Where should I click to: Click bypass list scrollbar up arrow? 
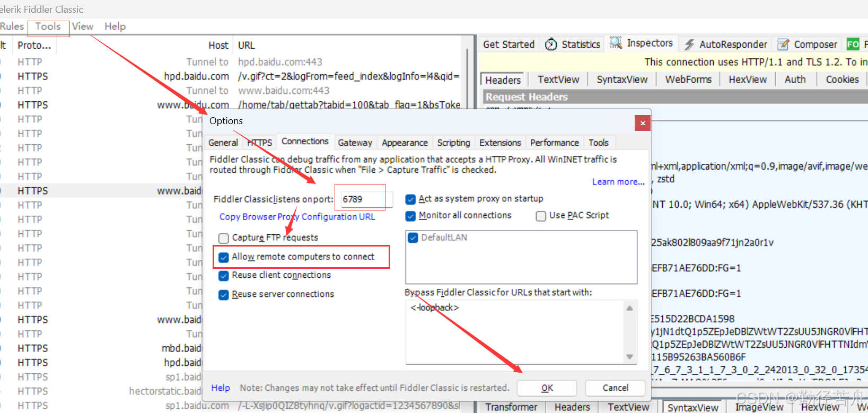click(629, 308)
